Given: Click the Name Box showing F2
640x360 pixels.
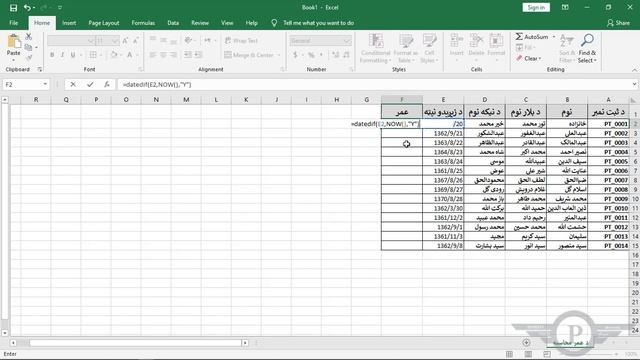Looking at the screenshot, I should tap(22, 84).
